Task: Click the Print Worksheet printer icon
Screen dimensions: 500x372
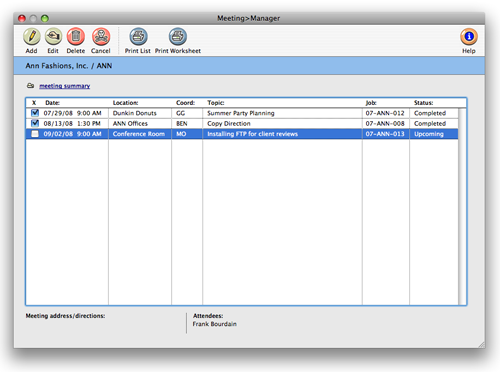Action: coord(178,37)
